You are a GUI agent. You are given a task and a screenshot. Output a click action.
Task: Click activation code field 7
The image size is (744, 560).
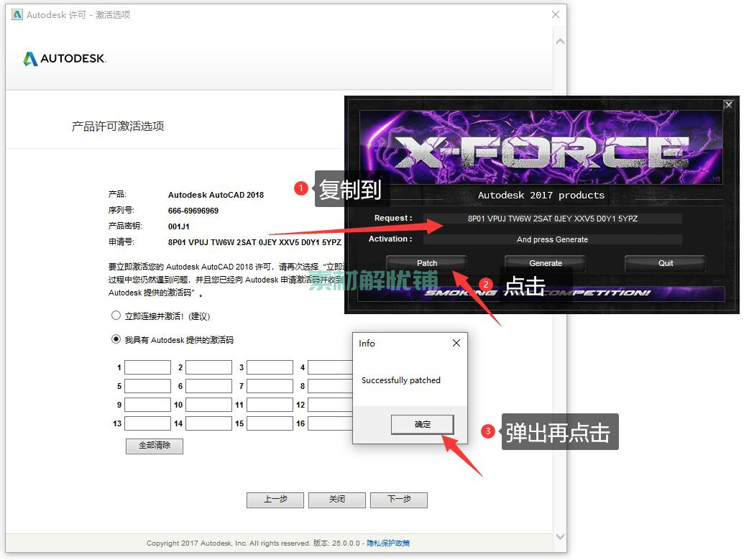tap(270, 386)
